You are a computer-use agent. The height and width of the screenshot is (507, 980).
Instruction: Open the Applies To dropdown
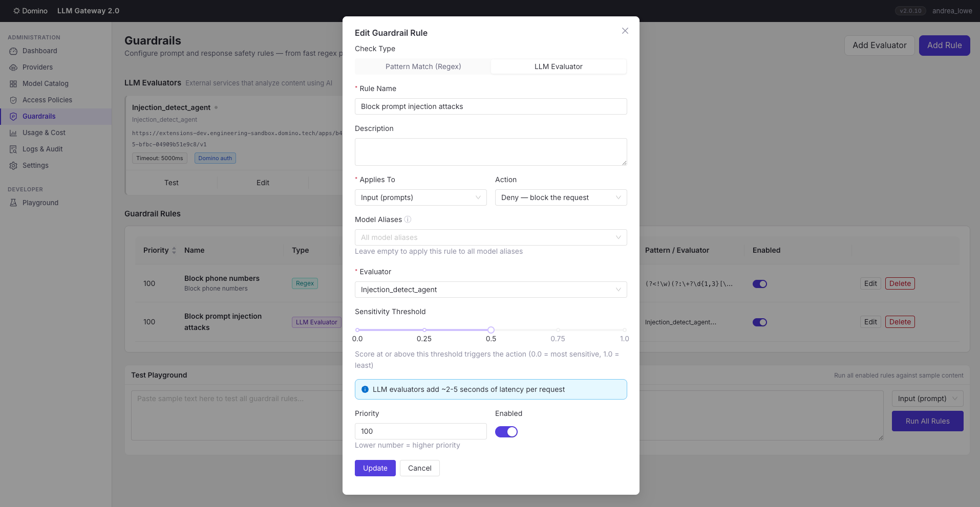pyautogui.click(x=420, y=197)
